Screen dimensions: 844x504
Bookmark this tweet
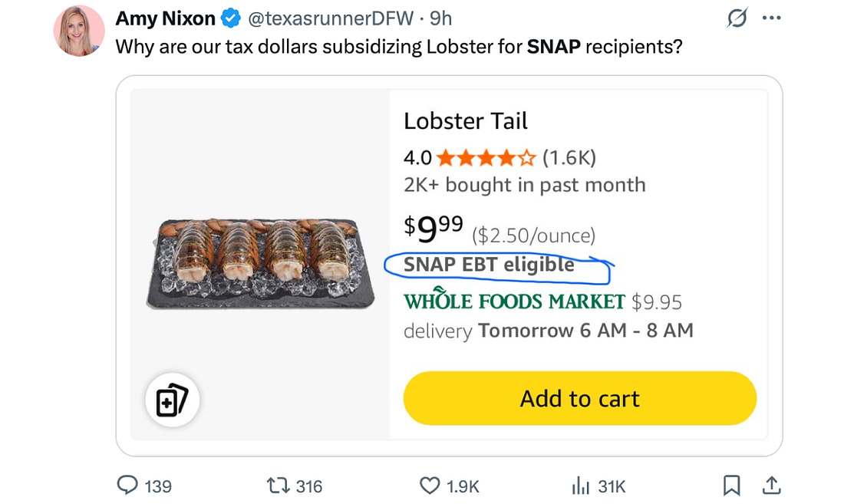pos(732,486)
